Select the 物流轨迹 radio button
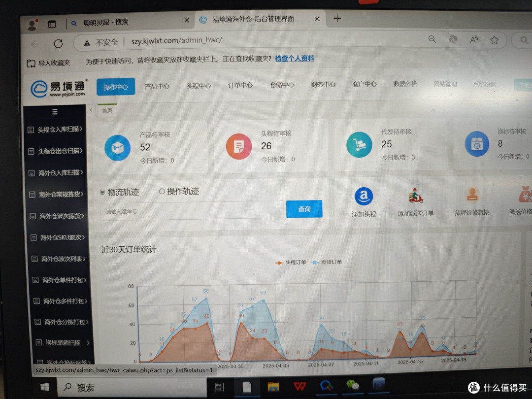The height and width of the screenshot is (399, 532). click(x=102, y=192)
